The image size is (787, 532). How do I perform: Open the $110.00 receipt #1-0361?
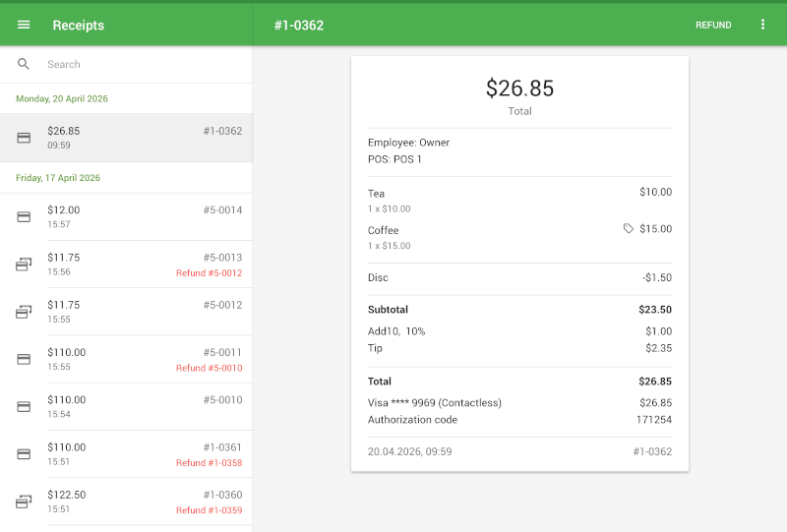[x=126, y=453]
